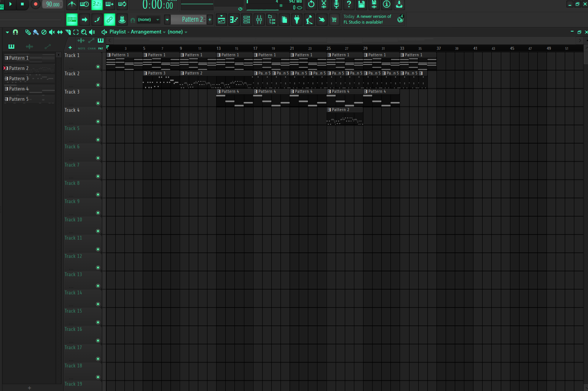Select the Delete tool
588x391 pixels.
click(x=44, y=32)
